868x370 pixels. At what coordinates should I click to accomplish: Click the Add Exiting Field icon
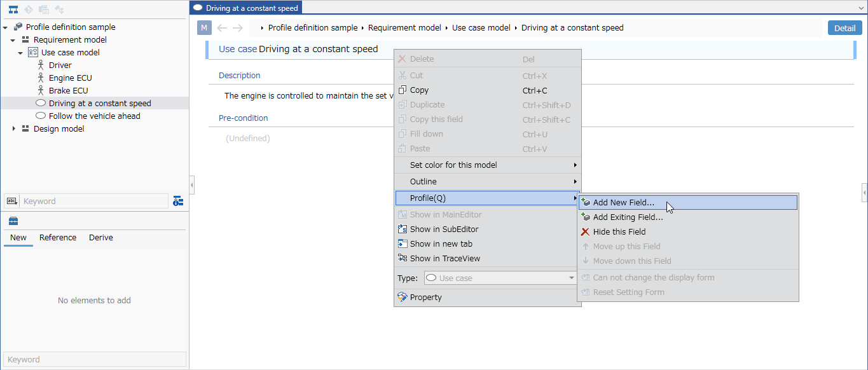pyautogui.click(x=586, y=217)
